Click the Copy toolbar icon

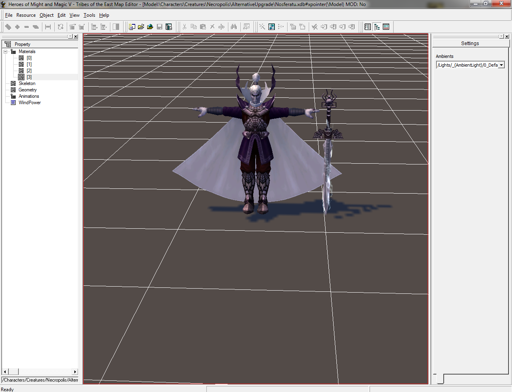[x=194, y=27]
